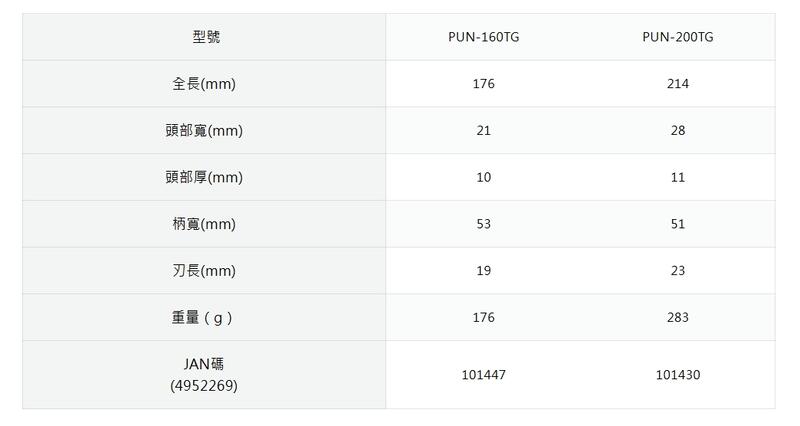Click head thickness value 10
This screenshot has height=426, width=800.
(483, 177)
